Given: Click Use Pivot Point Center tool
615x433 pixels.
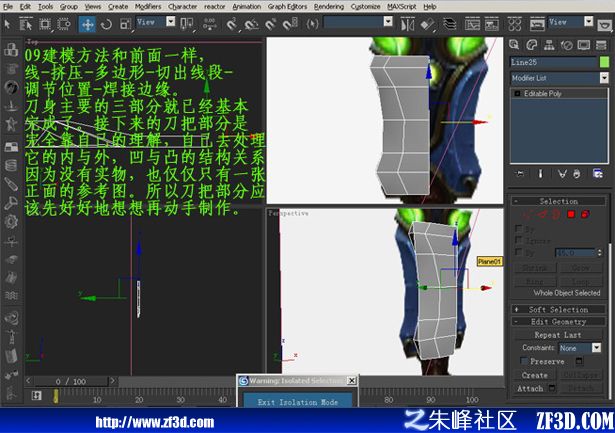Looking at the screenshot, I should [x=187, y=24].
